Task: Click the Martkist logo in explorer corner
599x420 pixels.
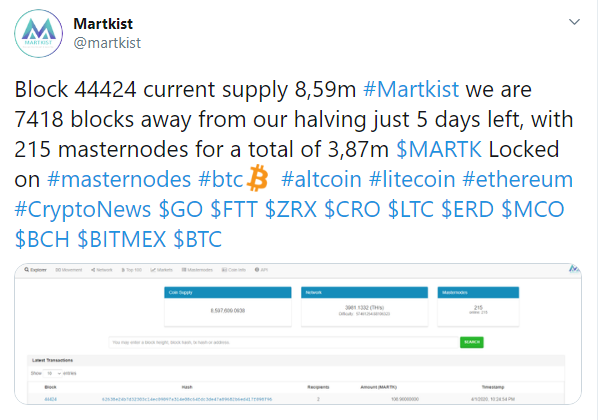Action: tap(574, 269)
